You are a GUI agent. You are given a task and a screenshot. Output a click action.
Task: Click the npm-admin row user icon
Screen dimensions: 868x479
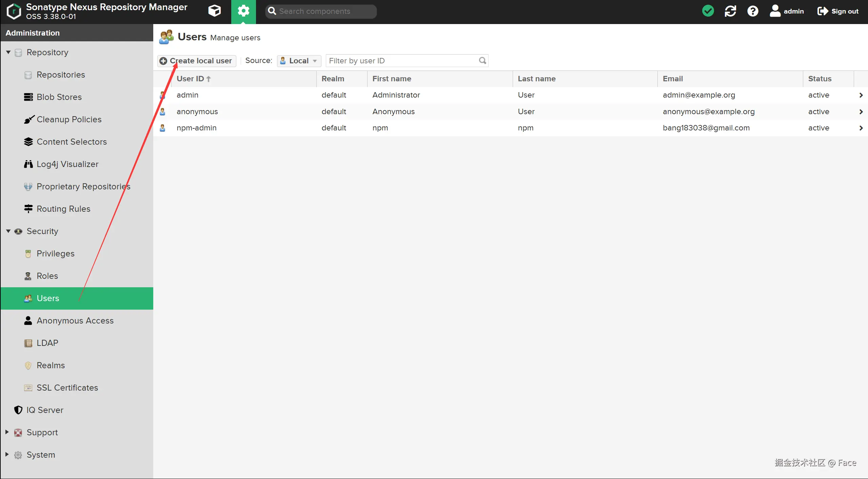point(162,128)
